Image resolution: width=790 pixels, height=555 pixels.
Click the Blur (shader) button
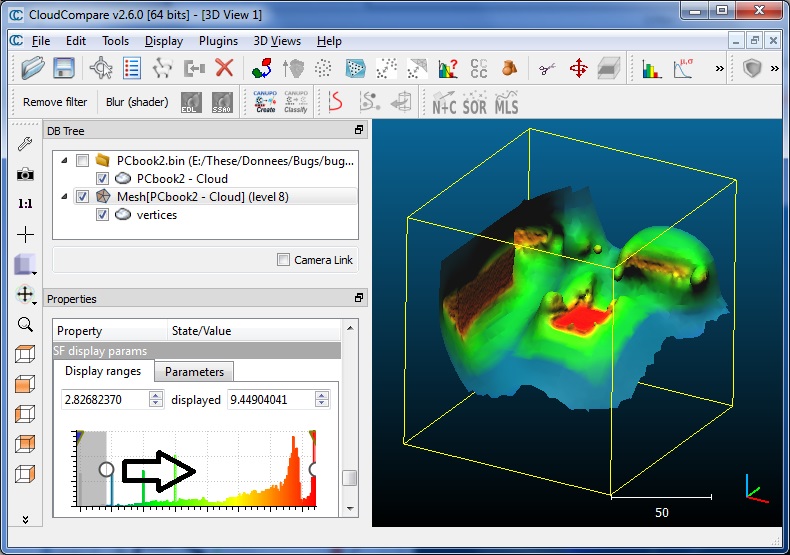point(137,102)
